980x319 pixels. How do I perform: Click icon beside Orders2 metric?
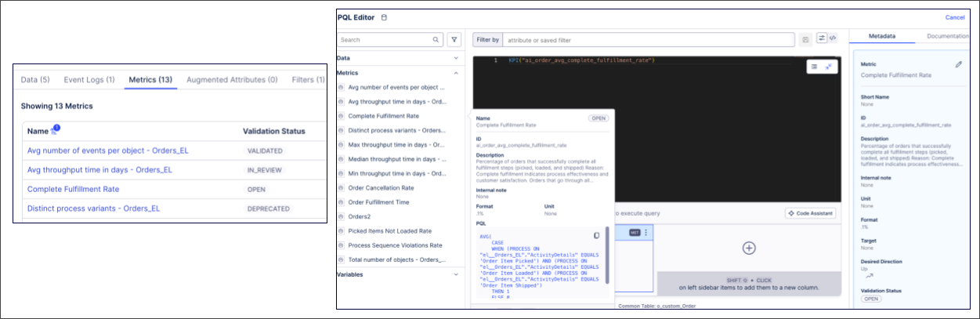pyautogui.click(x=342, y=217)
